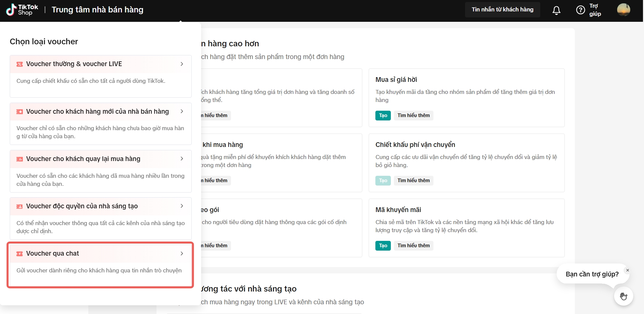Click the Voucher thường & voucher LIVE icon
The height and width of the screenshot is (314, 644).
tap(20, 64)
